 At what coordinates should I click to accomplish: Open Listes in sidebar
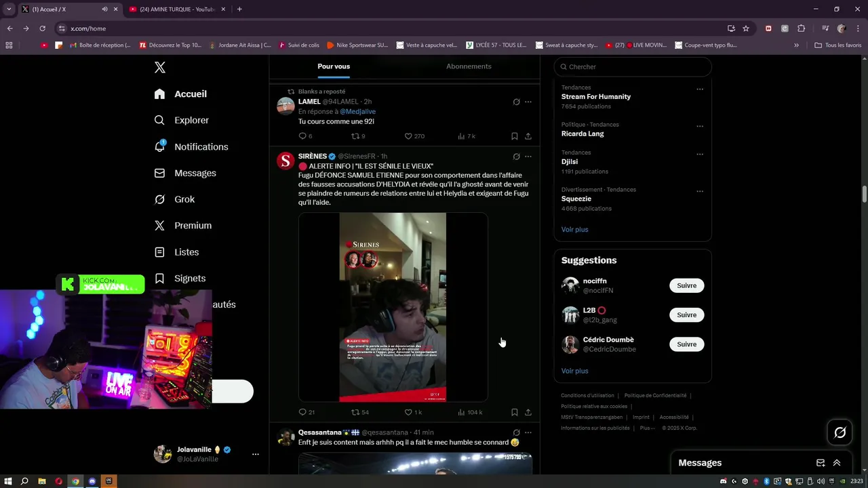click(x=176, y=252)
